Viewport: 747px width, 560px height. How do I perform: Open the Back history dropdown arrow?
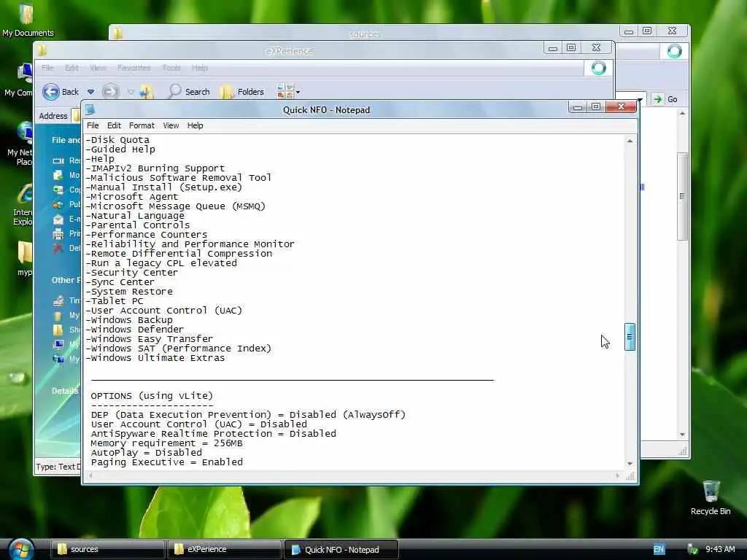pyautogui.click(x=90, y=92)
